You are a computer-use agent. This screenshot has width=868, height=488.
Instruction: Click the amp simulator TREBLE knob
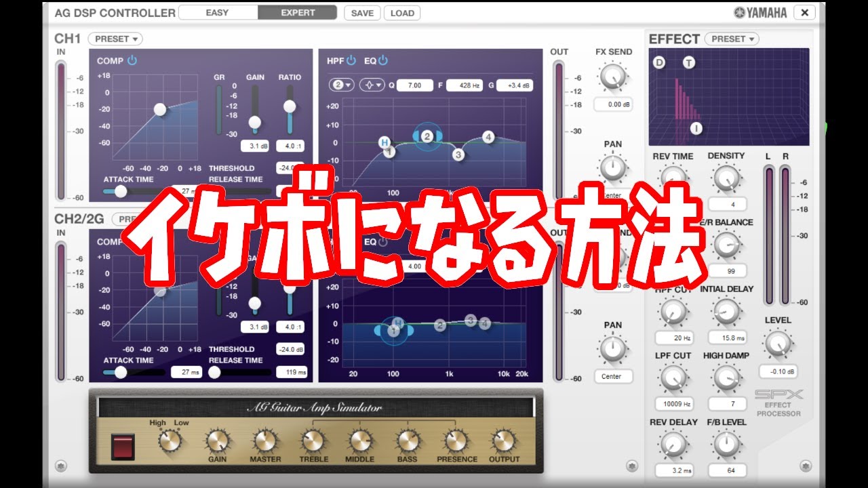pyautogui.click(x=313, y=441)
